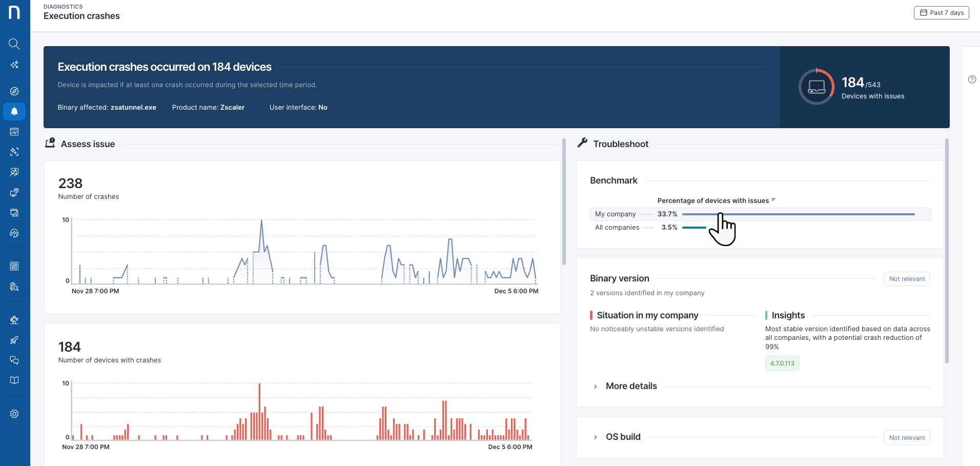Open the open-book documentation icon
This screenshot has height=466, width=980.
(x=14, y=380)
